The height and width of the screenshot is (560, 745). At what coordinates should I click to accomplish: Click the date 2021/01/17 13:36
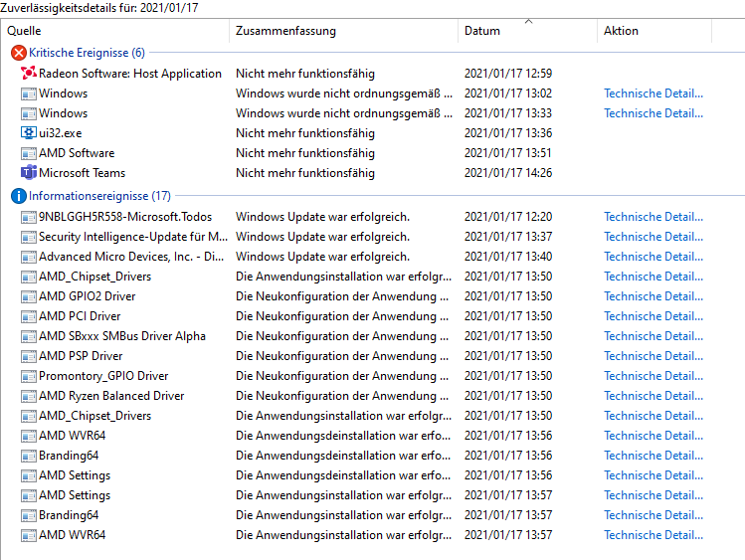pos(508,133)
